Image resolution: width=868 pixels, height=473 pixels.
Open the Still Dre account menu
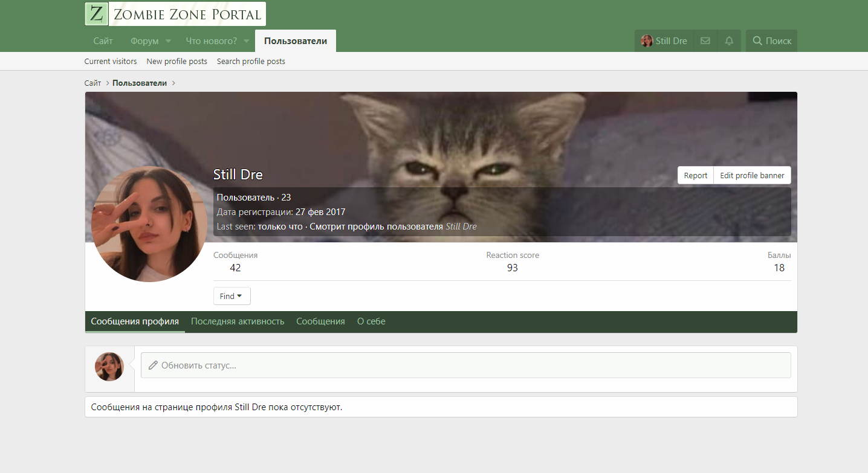664,41
